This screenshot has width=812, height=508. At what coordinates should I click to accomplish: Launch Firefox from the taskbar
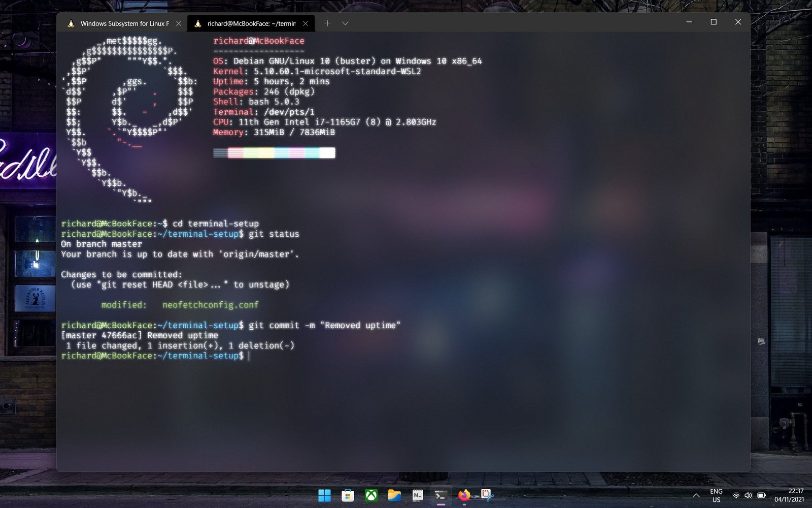pyautogui.click(x=463, y=495)
